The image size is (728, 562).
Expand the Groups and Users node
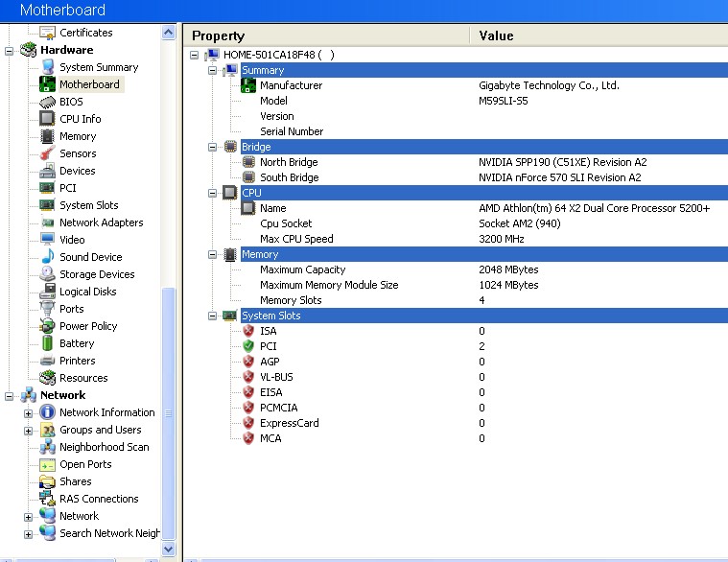(x=29, y=431)
